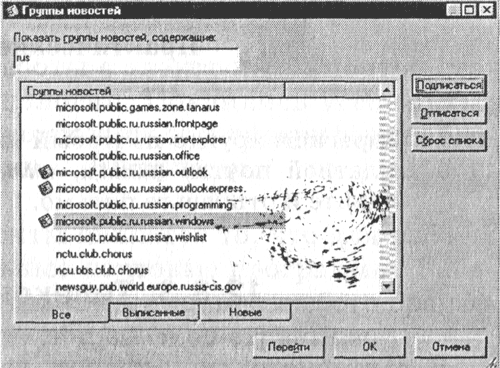Click the Группы новостей column header

click(153, 90)
